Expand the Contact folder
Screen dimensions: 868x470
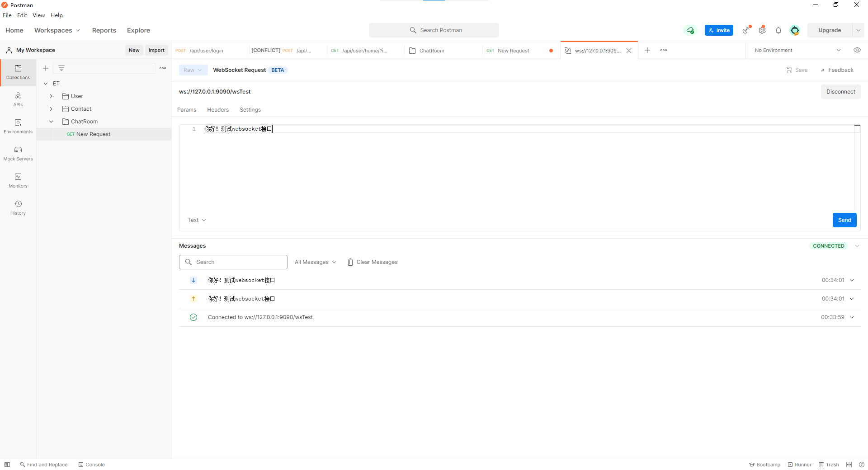click(51, 109)
